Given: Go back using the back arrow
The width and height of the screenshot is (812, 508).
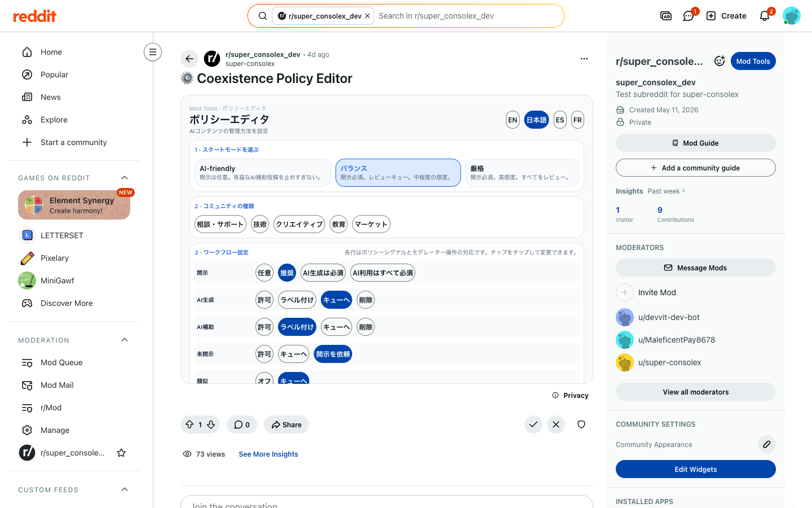Looking at the screenshot, I should coord(189,59).
